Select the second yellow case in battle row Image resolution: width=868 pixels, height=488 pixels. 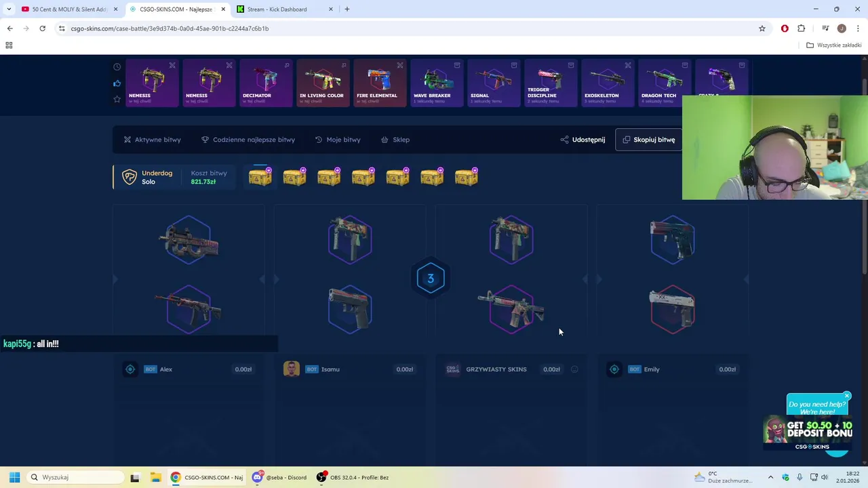pyautogui.click(x=294, y=177)
